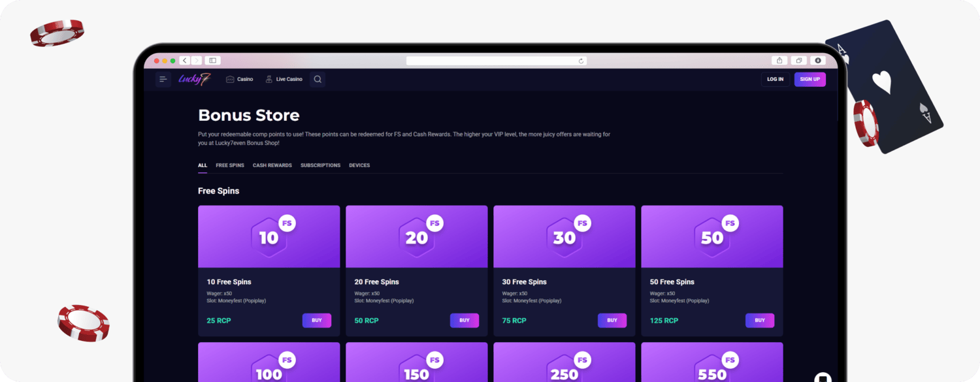Click the Casino icon in header
Image resolution: width=980 pixels, height=382 pixels.
(x=230, y=80)
